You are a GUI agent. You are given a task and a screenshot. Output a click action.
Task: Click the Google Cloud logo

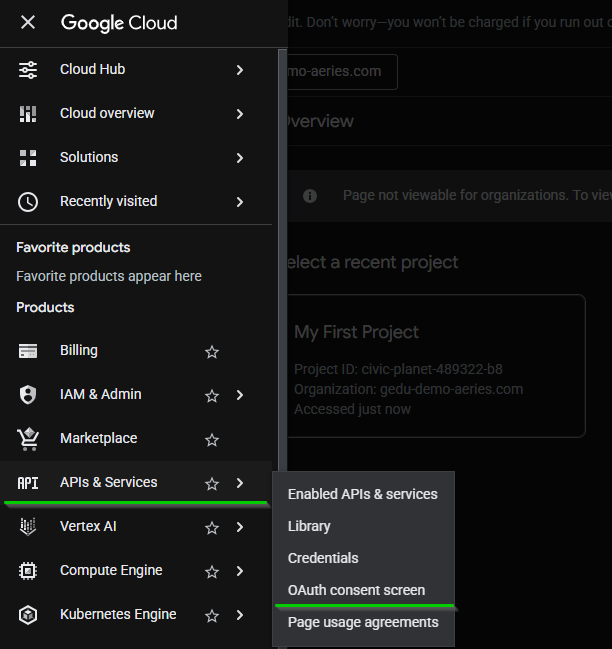[x=119, y=23]
